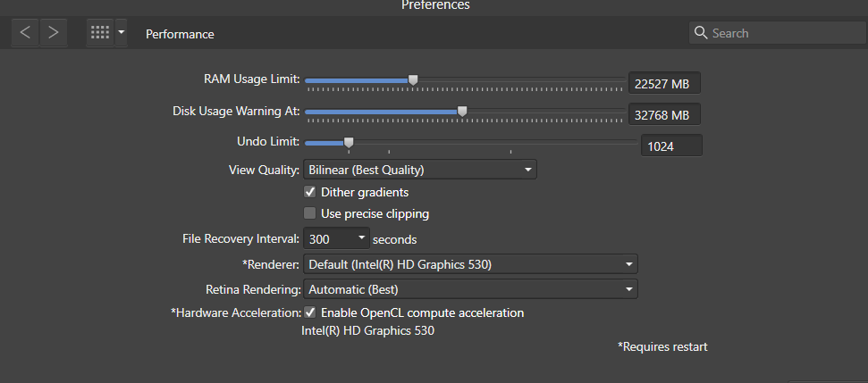Viewport: 868px width, 383px height.
Task: Click the magnifier icon in Search
Action: [x=701, y=33]
